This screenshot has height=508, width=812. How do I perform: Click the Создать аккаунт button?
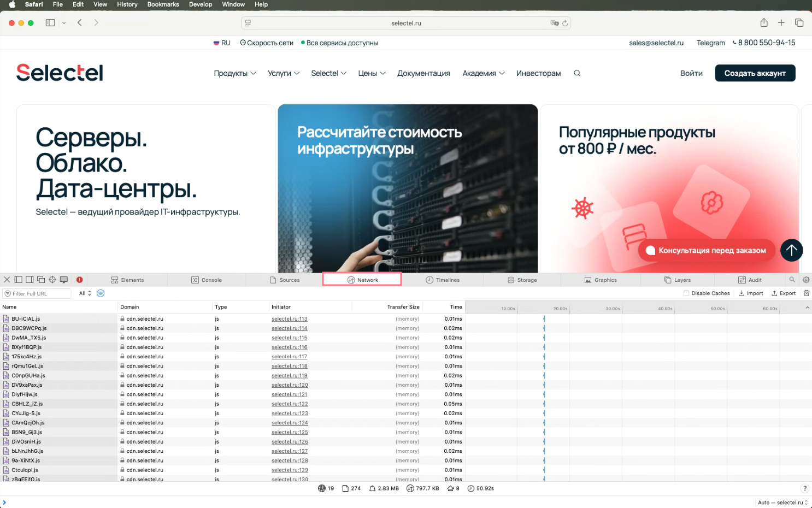(755, 73)
